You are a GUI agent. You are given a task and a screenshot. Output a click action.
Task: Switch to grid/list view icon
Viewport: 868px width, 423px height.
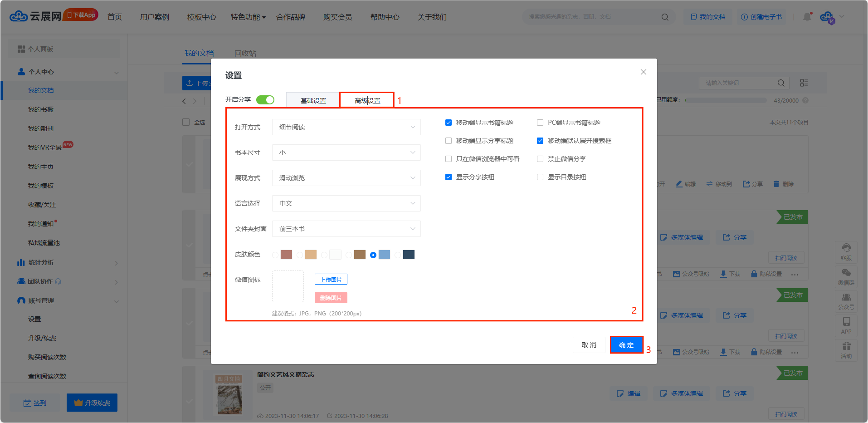[x=804, y=83]
